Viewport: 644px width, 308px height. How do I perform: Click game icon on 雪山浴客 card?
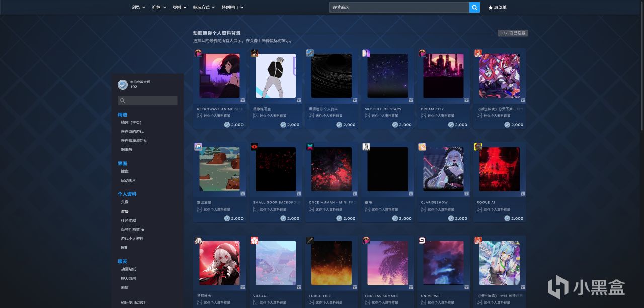(x=198, y=147)
